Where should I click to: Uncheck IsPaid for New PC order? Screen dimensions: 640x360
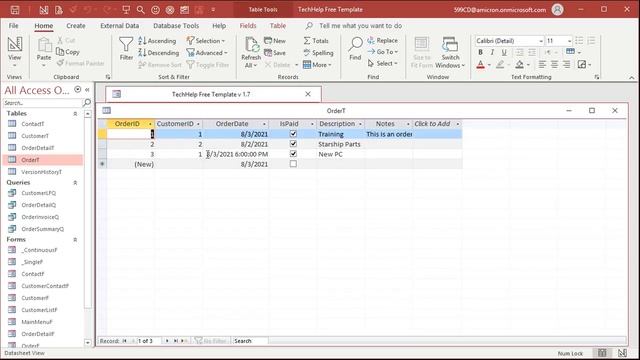(293, 154)
